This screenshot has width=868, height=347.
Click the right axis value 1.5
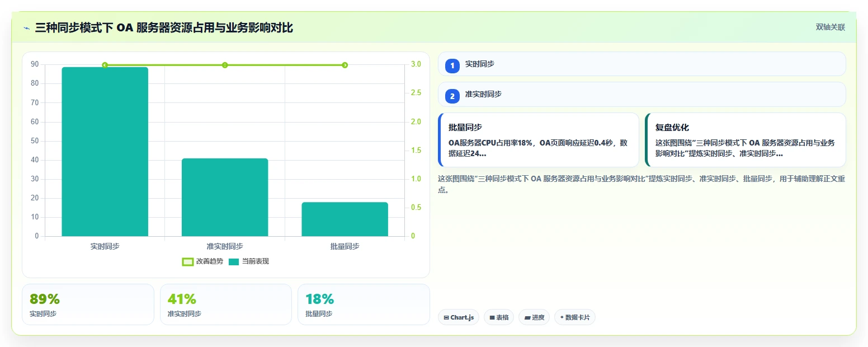coord(416,151)
